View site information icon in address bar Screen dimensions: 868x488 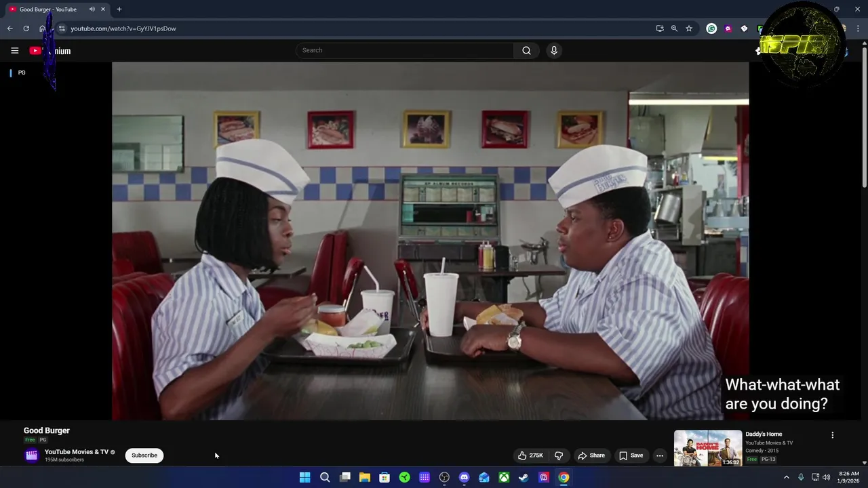61,28
